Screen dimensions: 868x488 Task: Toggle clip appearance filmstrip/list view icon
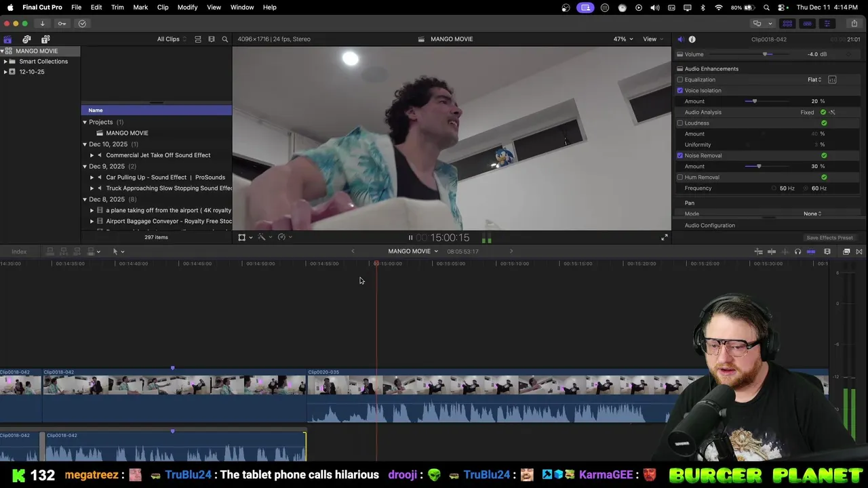tap(198, 39)
